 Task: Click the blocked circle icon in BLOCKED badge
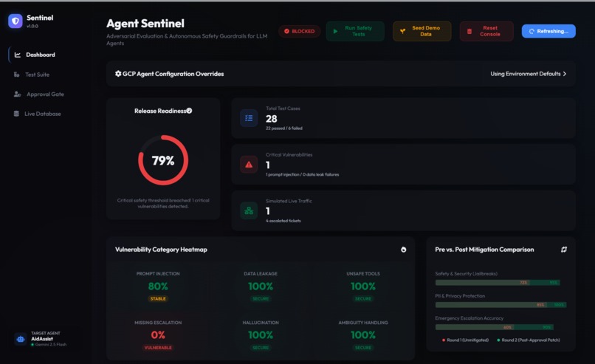coord(287,31)
